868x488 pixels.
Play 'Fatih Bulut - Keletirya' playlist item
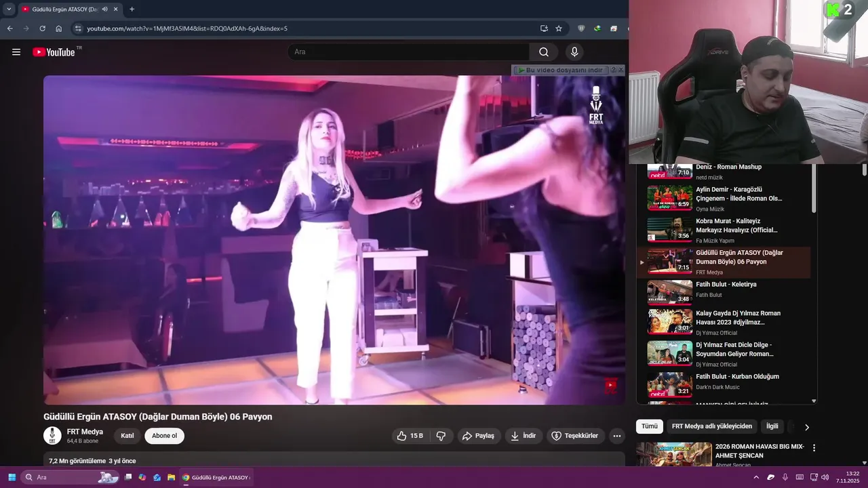tap(723, 293)
